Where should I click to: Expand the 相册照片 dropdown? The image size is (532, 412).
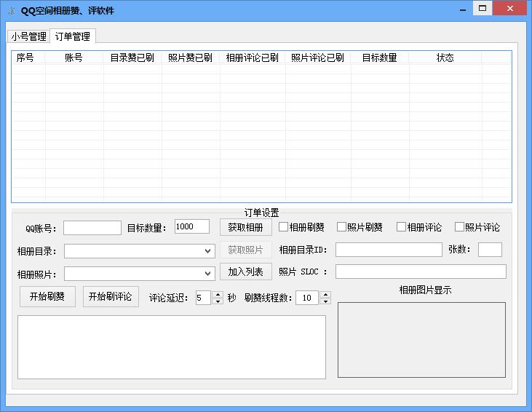pyautogui.click(x=140, y=274)
